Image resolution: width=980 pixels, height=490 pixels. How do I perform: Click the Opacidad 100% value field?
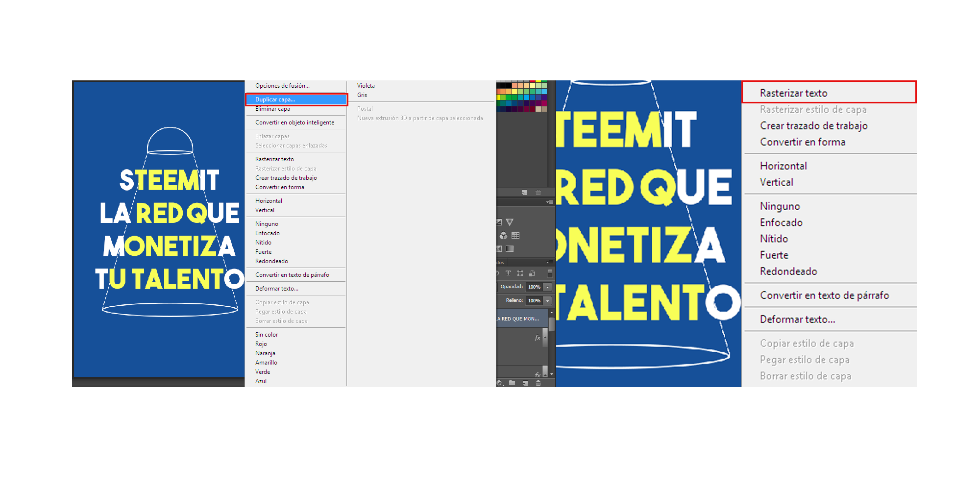click(x=534, y=287)
